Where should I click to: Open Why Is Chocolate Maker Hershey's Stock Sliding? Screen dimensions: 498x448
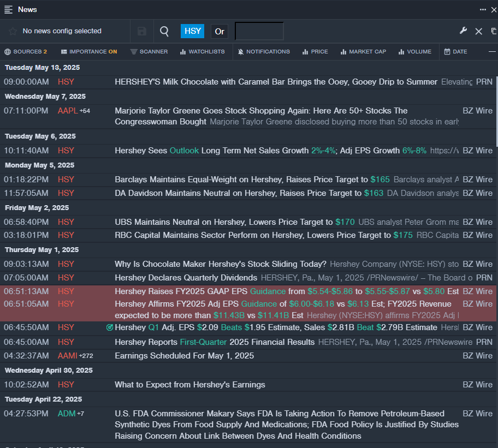pyautogui.click(x=221, y=264)
